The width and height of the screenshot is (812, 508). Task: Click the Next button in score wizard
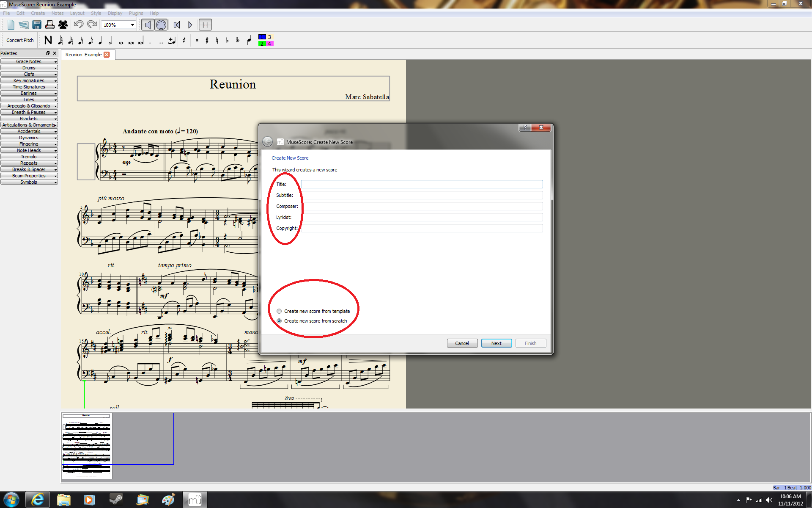496,342
